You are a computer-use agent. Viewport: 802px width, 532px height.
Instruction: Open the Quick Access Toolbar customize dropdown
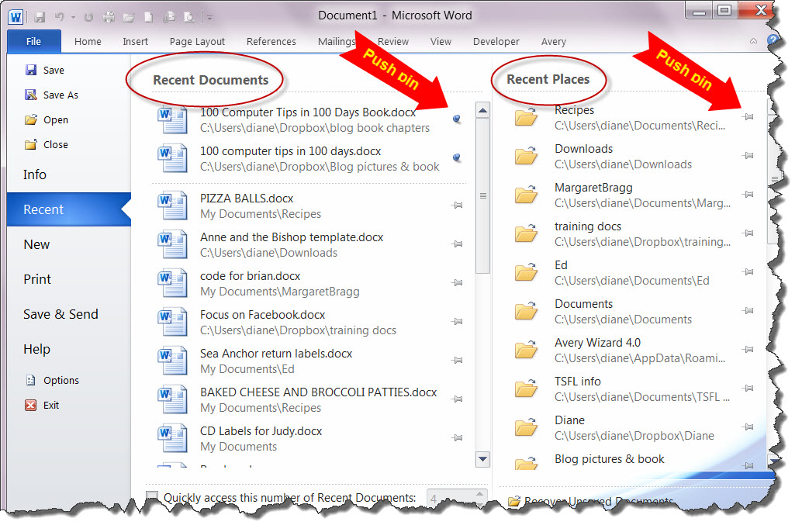[x=209, y=17]
